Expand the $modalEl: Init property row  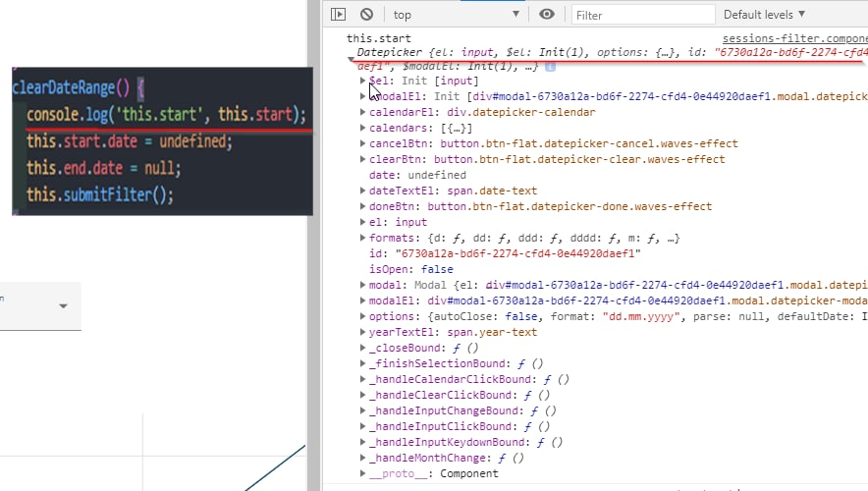click(362, 96)
